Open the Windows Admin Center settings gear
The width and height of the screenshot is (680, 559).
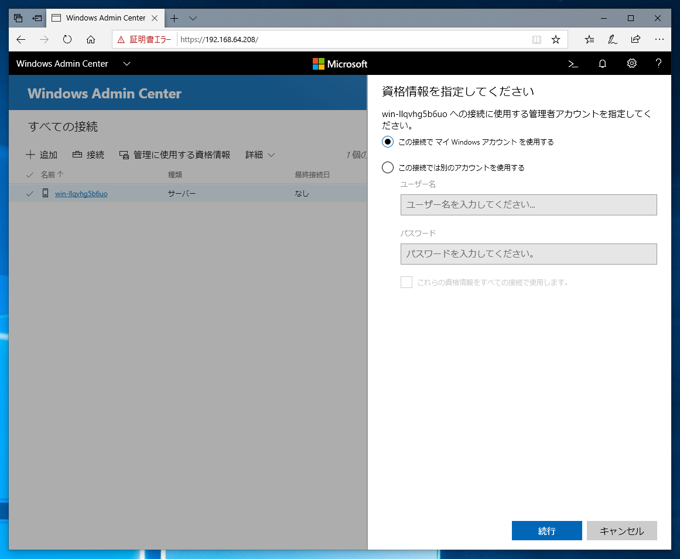[x=632, y=64]
